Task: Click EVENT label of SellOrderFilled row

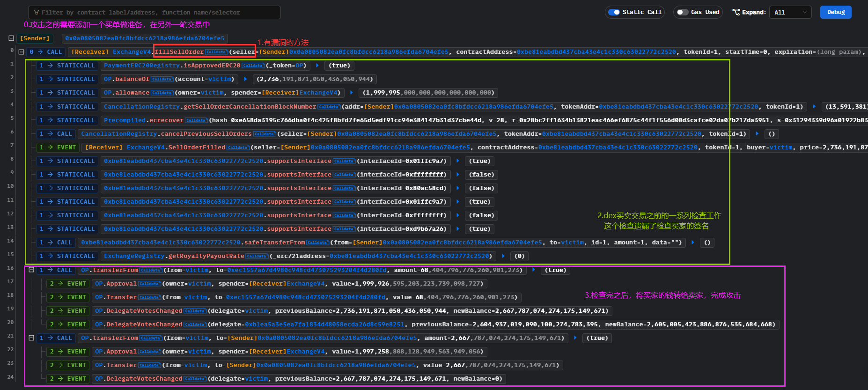Action: 66,147
